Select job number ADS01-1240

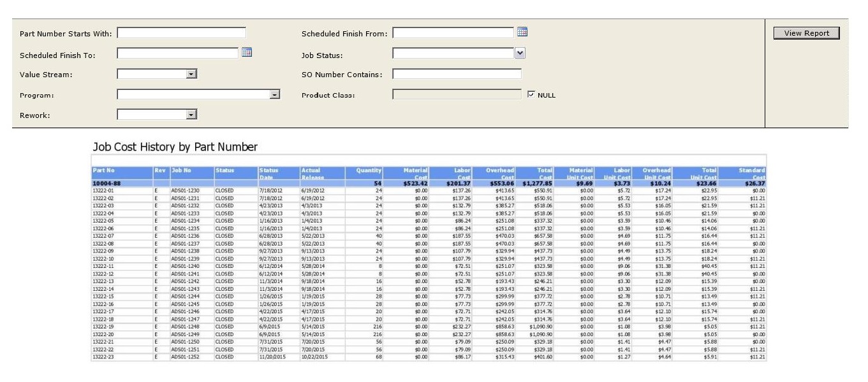click(185, 267)
